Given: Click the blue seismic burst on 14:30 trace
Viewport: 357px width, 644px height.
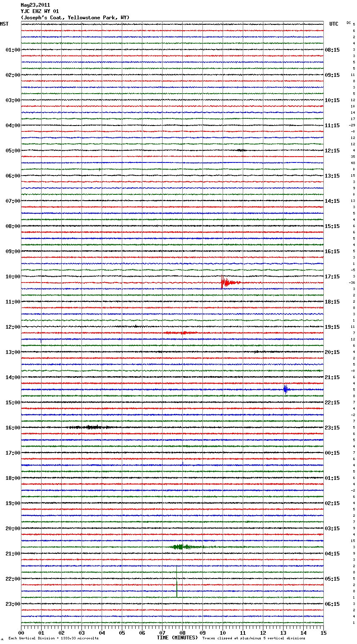Looking at the screenshot, I should [x=286, y=389].
